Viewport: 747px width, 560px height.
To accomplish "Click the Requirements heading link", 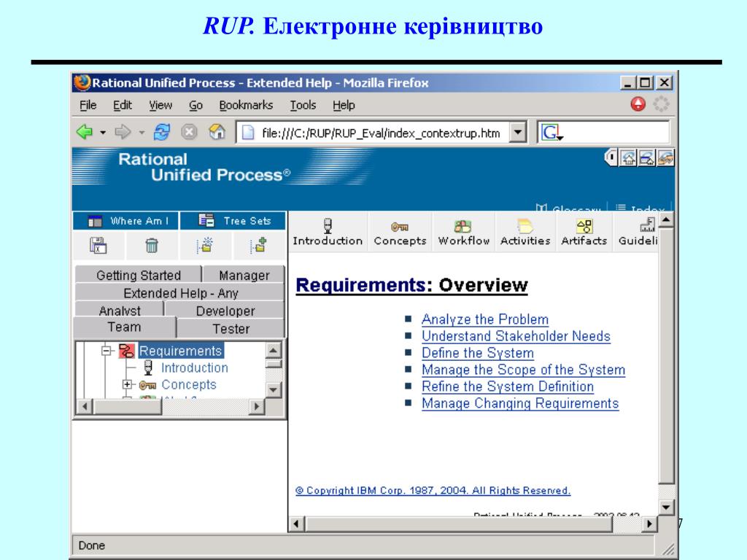I will tap(360, 285).
